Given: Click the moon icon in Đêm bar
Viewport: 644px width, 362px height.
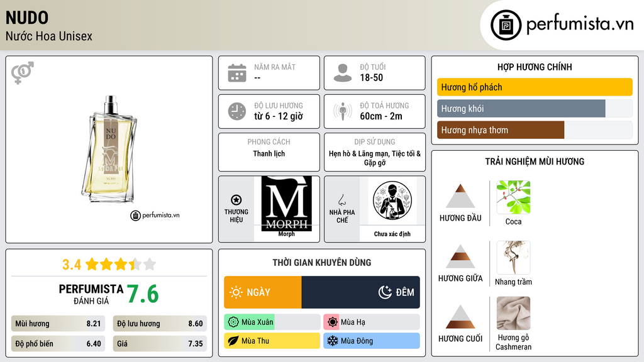Looking at the screenshot, I should [385, 292].
